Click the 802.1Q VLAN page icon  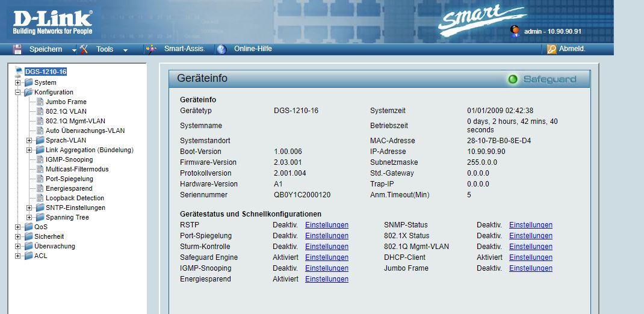(40, 111)
